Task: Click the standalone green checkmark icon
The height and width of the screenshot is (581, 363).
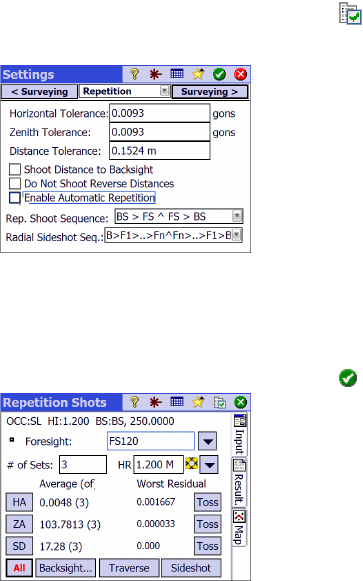Action: (348, 378)
